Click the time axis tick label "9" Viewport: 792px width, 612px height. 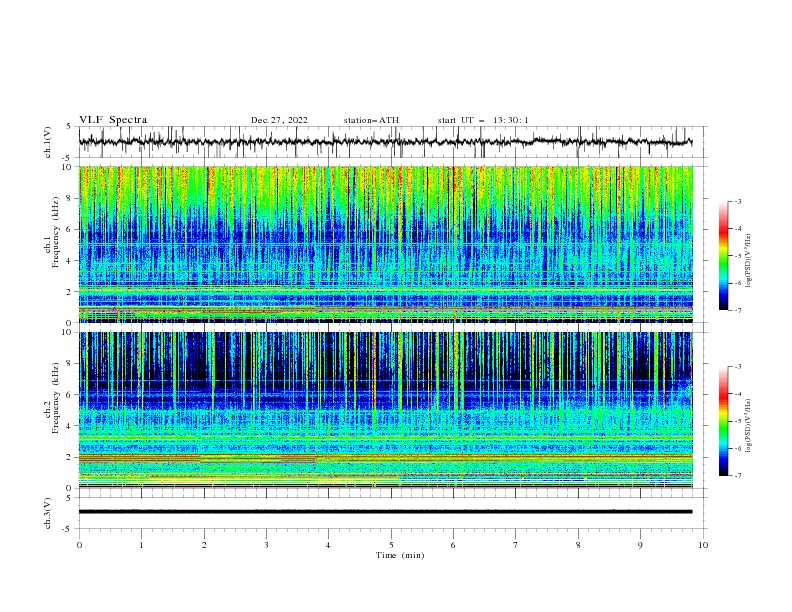pos(640,545)
